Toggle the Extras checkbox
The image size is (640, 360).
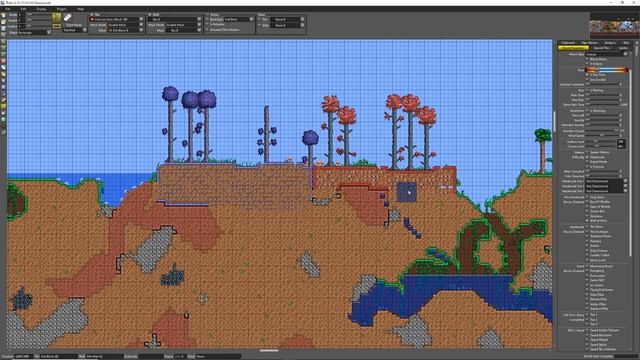pos(208,14)
